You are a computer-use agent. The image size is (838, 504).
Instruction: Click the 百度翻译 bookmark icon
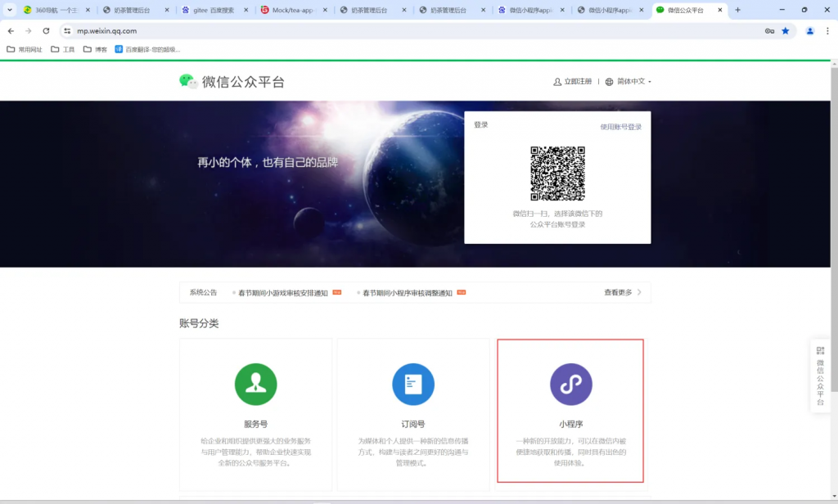pos(117,48)
